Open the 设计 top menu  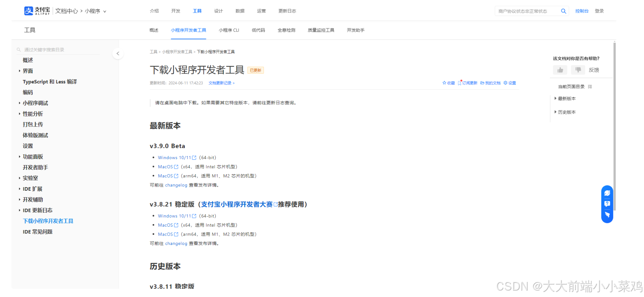pyautogui.click(x=218, y=11)
